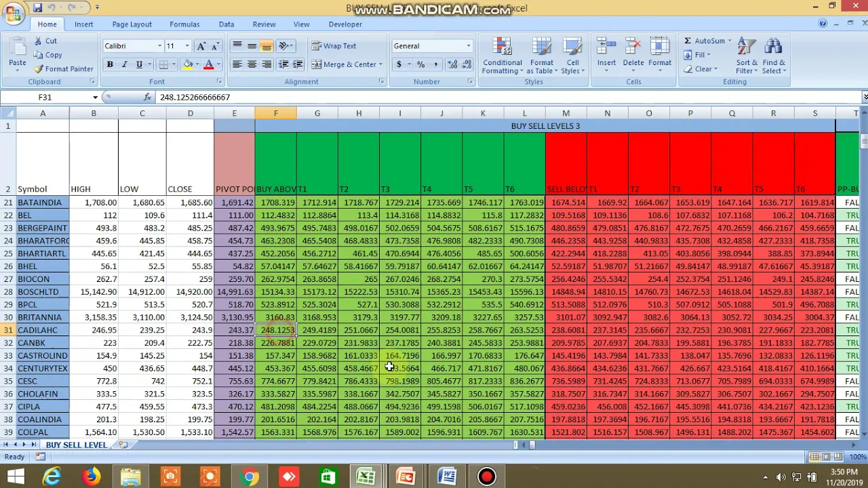Apply Accounting Number Format icon

pos(399,64)
